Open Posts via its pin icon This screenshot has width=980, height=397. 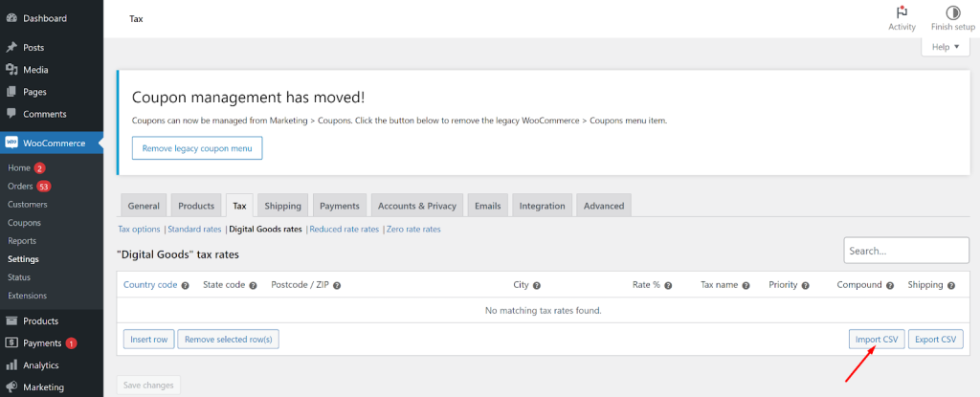coord(11,47)
